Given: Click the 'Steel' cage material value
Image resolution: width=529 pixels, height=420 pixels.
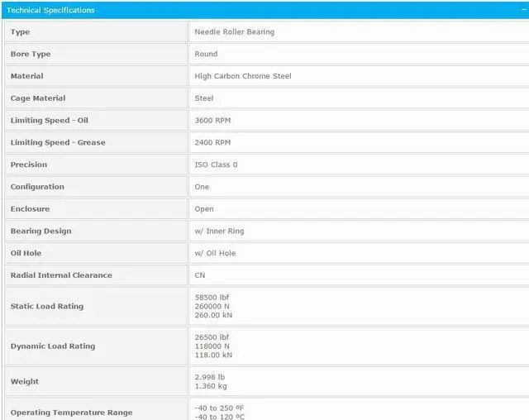Looking at the screenshot, I should click(x=204, y=98).
